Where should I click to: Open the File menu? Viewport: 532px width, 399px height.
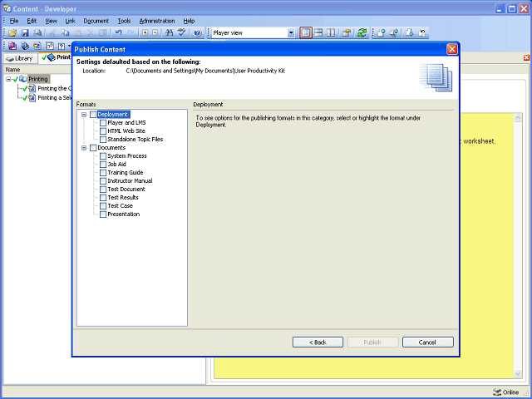coord(14,21)
